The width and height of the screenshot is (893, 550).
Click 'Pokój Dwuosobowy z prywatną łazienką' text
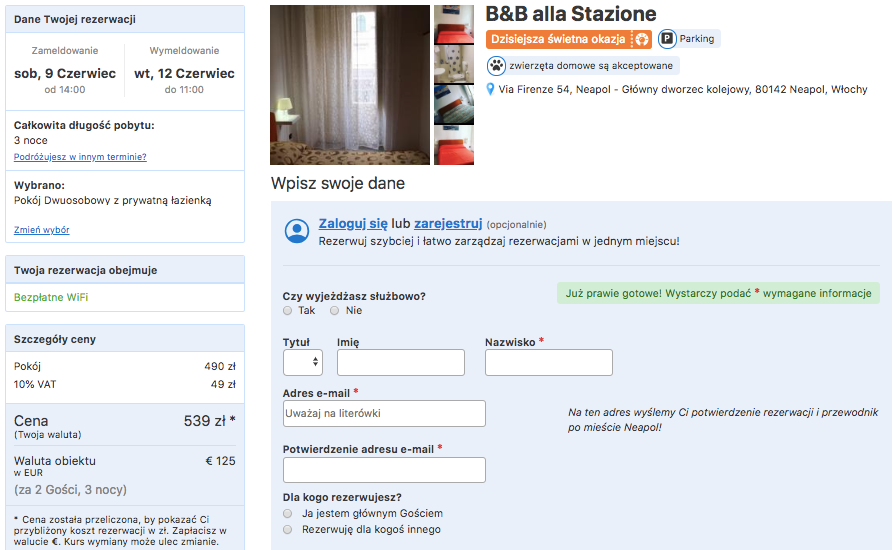(113, 200)
